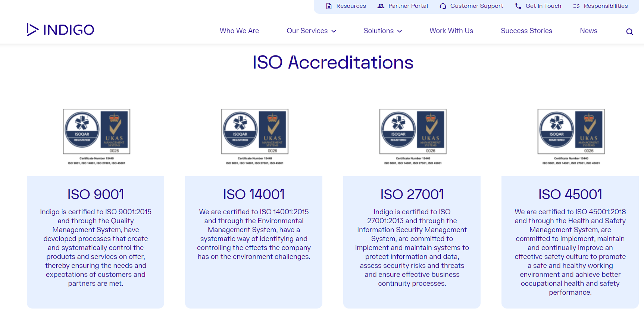Click the ISO 9001 card heading

point(96,194)
